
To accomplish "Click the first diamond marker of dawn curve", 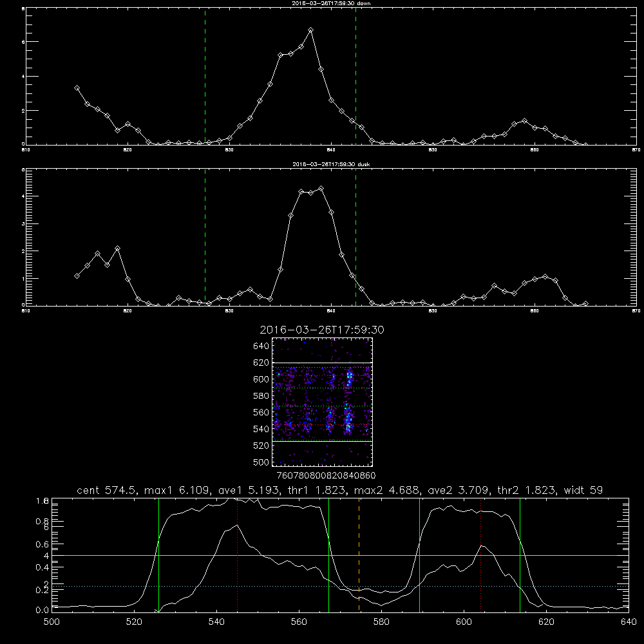I will 77,88.
